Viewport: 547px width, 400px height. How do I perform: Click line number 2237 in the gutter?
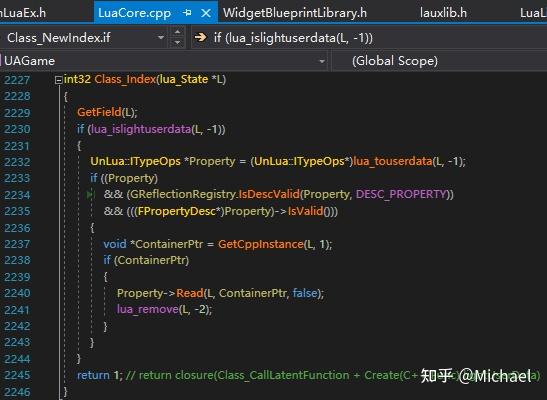(17, 244)
